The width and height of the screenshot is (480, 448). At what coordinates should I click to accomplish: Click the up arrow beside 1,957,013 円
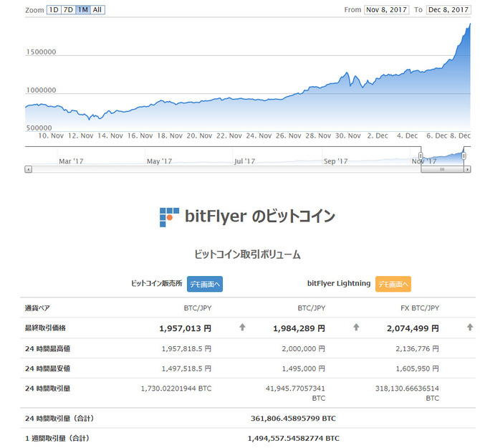point(242,327)
